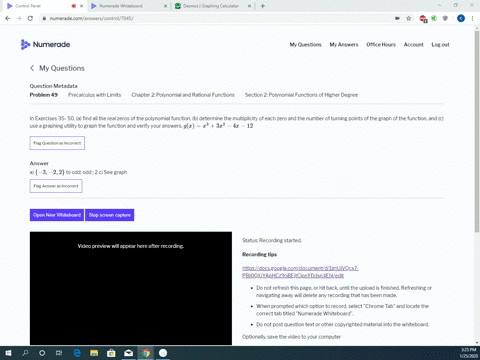Close the Numerade Whiteboard tab
480x360 pixels.
pyautogui.click(x=166, y=6)
